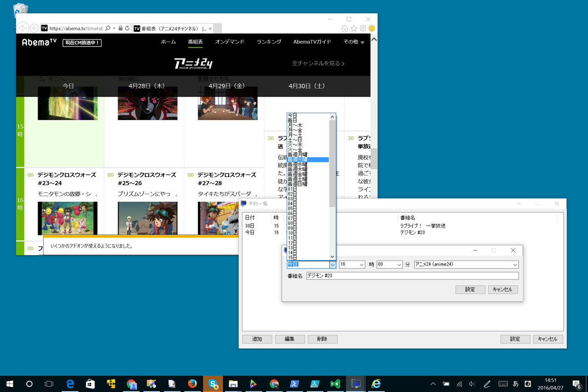Expand the その他 menu on AbemaTV
This screenshot has width=588, height=392.
pyautogui.click(x=354, y=42)
